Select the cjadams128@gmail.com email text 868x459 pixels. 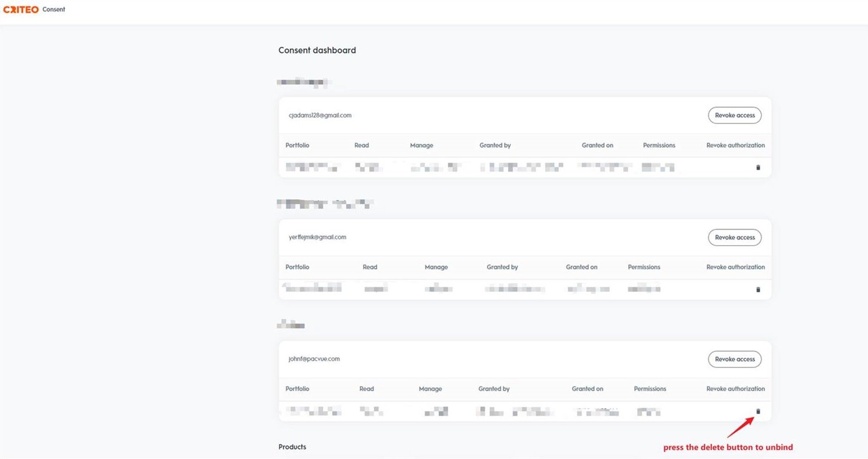click(x=320, y=116)
